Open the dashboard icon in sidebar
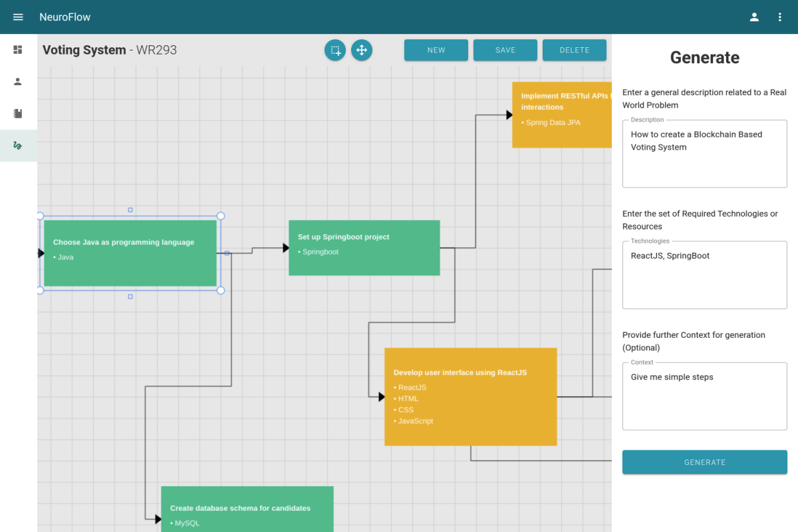This screenshot has height=532, width=798. (x=18, y=50)
